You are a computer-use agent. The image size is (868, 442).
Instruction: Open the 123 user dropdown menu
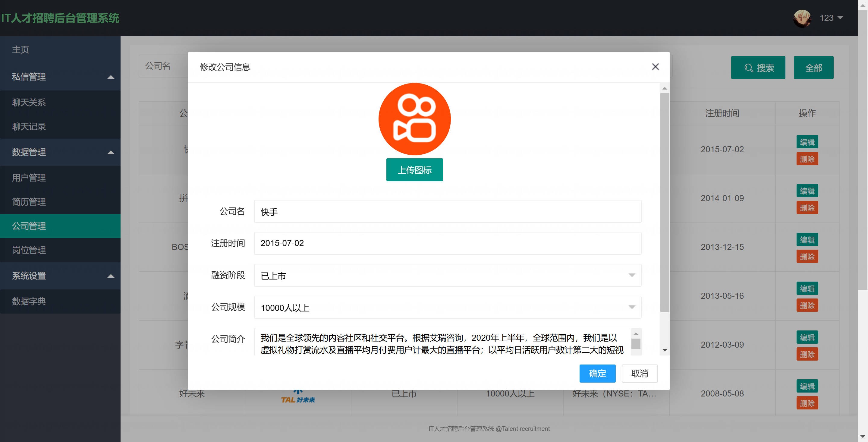click(831, 18)
